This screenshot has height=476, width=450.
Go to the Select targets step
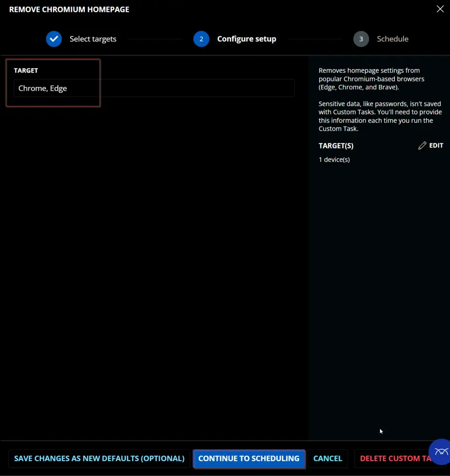[93, 39]
